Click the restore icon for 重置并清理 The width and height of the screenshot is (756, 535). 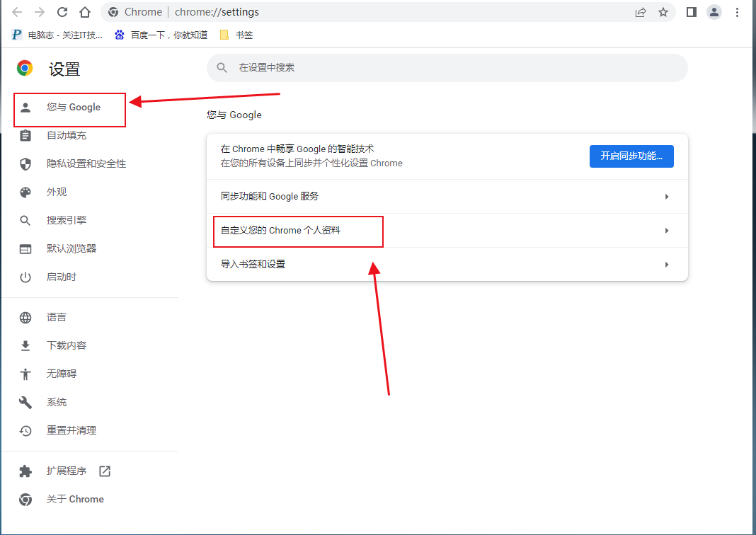pos(25,430)
